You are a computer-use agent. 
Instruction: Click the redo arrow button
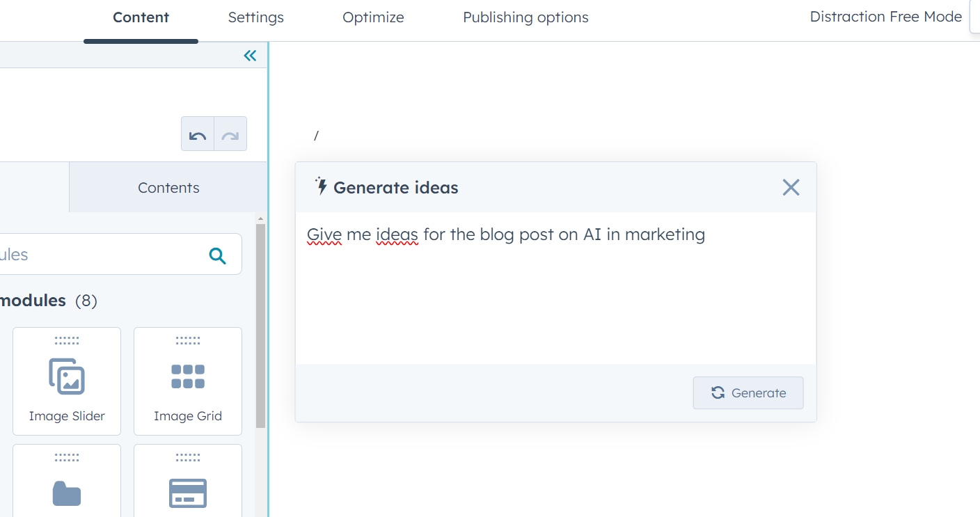230,134
